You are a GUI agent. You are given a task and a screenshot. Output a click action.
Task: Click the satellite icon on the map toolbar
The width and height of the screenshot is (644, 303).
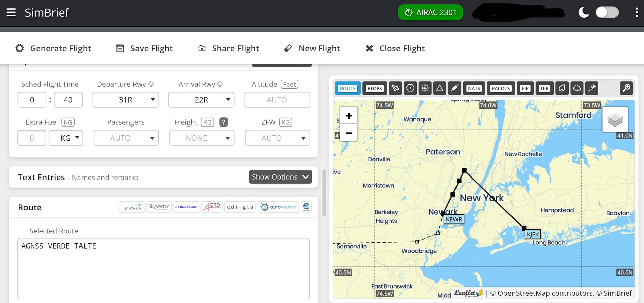click(x=395, y=88)
